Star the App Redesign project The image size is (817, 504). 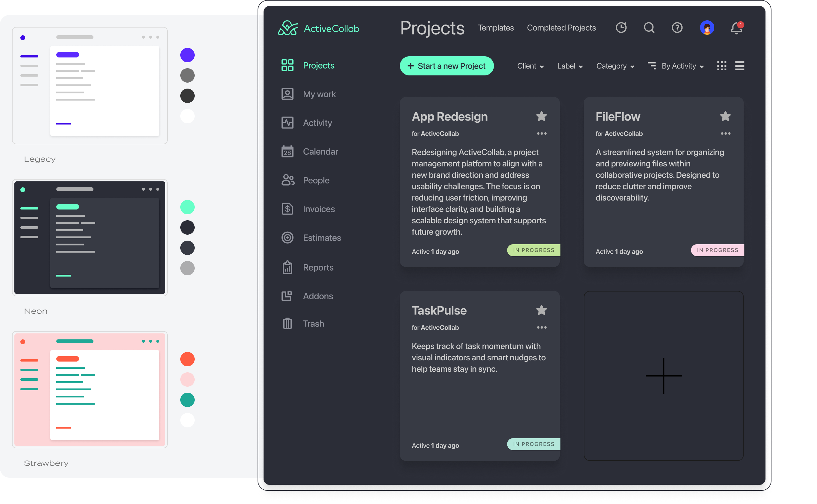(541, 116)
